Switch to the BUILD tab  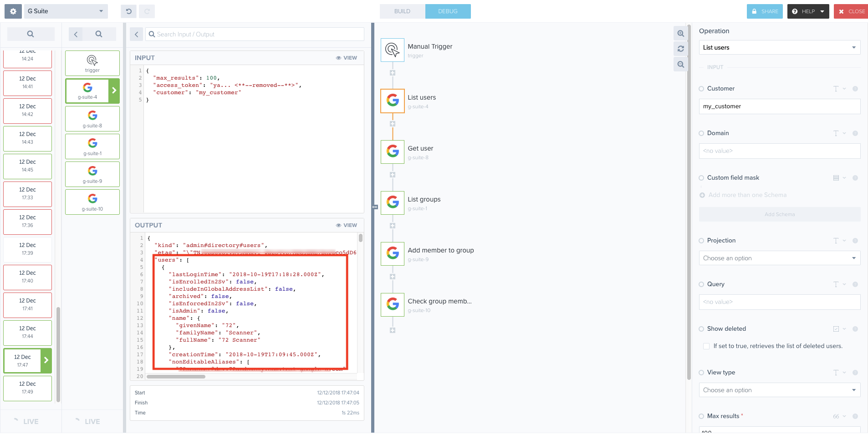402,11
